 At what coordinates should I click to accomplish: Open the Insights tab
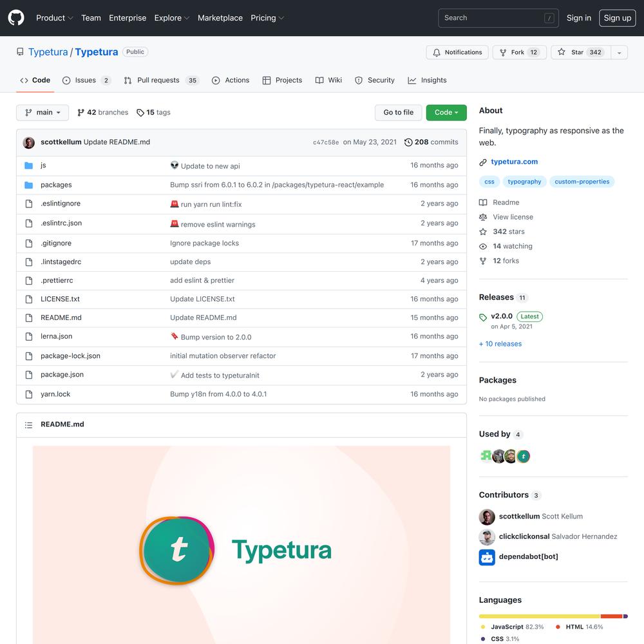click(x=427, y=80)
